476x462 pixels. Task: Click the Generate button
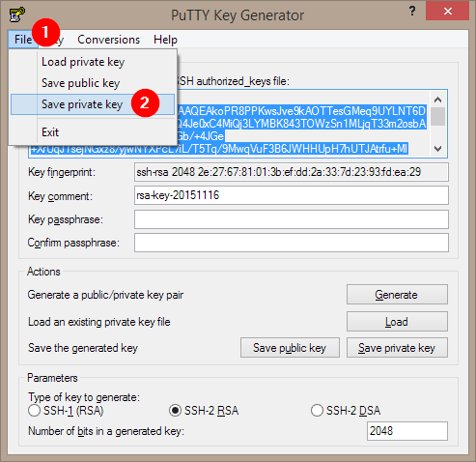pos(397,295)
